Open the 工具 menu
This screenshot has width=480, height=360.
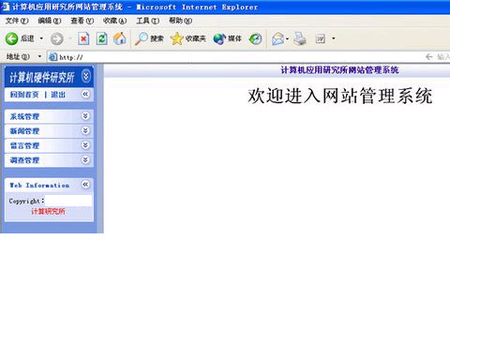(147, 21)
